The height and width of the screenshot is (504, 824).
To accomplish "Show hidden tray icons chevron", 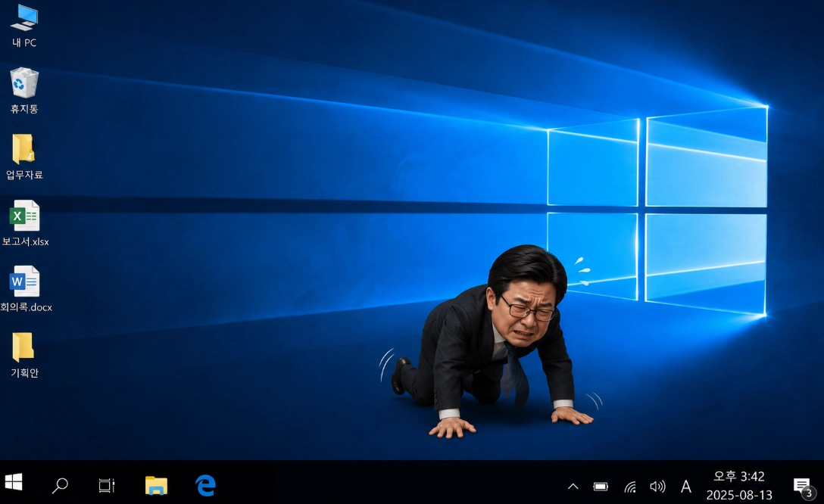I will pos(573,487).
